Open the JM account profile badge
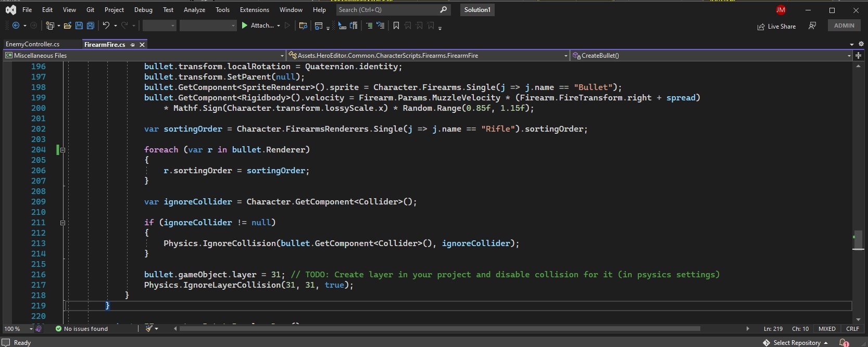This screenshot has width=868, height=347. (781, 10)
